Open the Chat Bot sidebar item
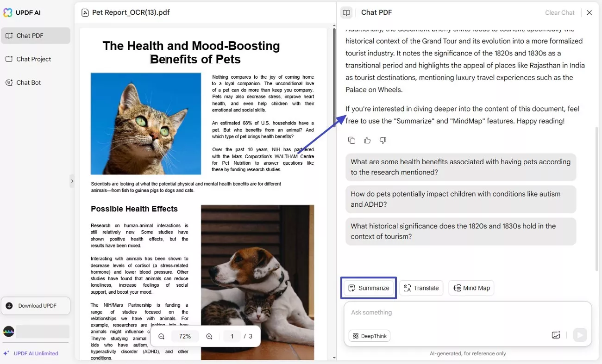This screenshot has height=364, width=602. 36,82
